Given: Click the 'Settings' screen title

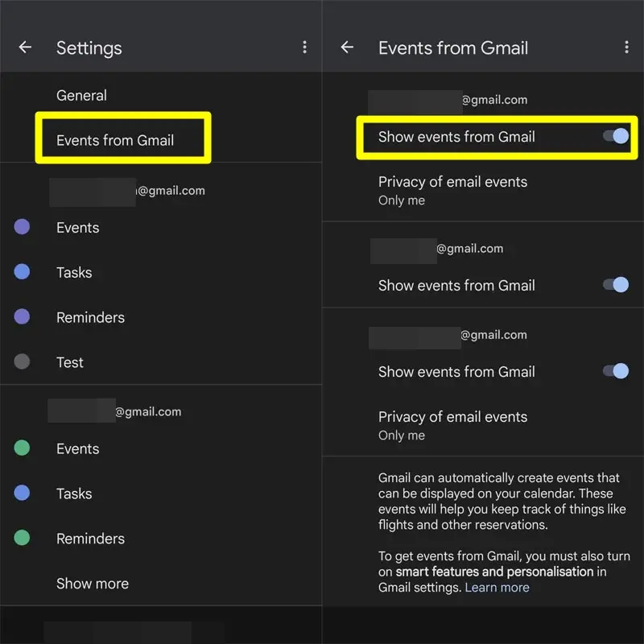Looking at the screenshot, I should point(89,48).
